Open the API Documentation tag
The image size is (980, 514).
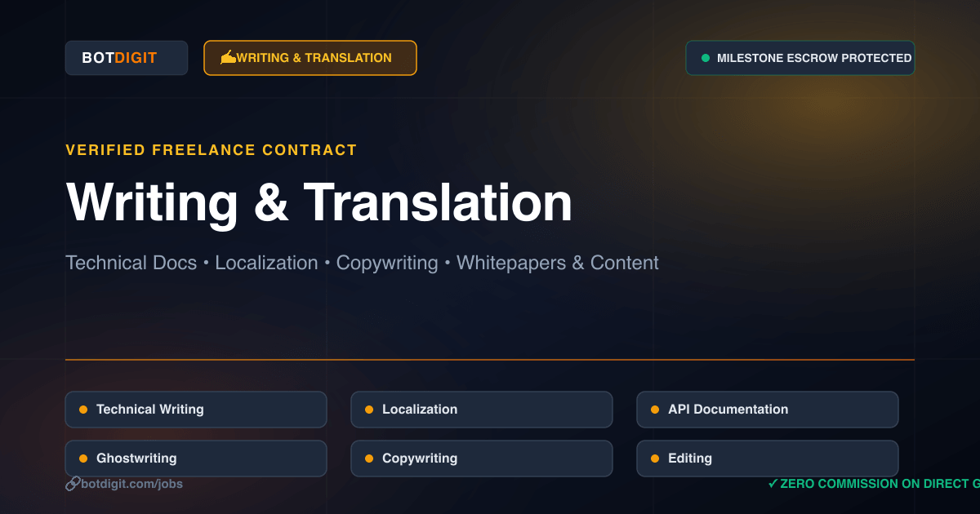point(768,410)
